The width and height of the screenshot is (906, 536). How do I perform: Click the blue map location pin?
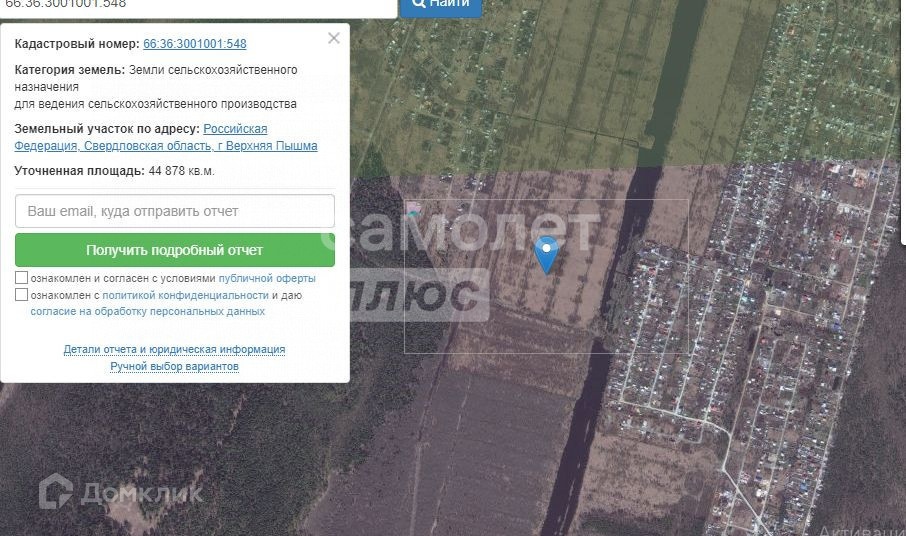point(547,254)
